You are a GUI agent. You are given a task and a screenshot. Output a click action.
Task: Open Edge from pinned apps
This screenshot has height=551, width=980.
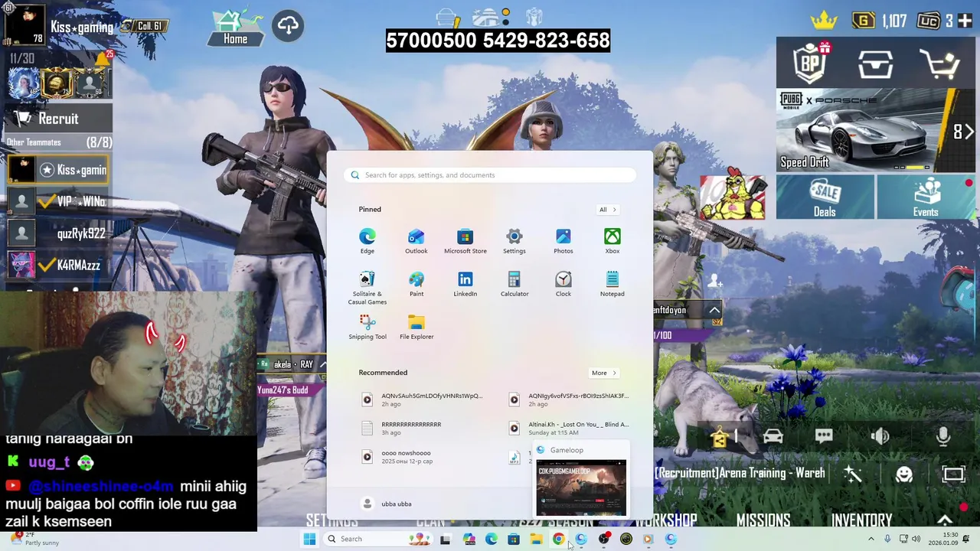[x=367, y=240]
